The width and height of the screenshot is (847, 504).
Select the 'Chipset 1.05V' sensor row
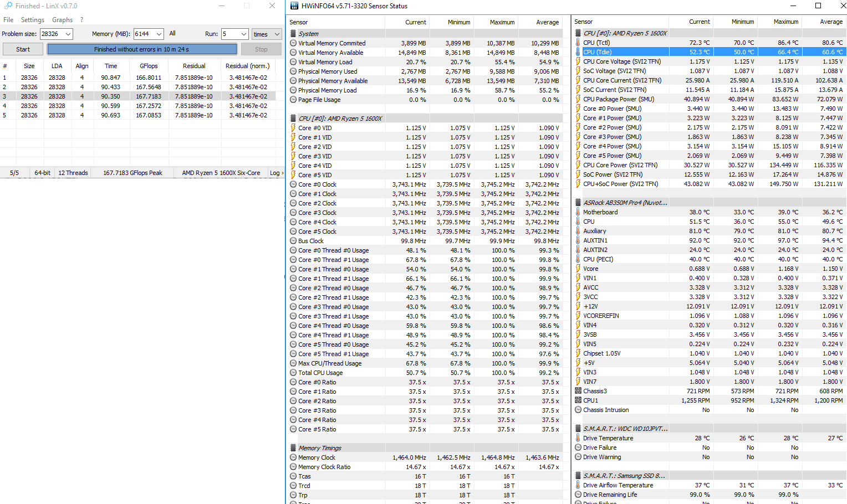coord(710,353)
